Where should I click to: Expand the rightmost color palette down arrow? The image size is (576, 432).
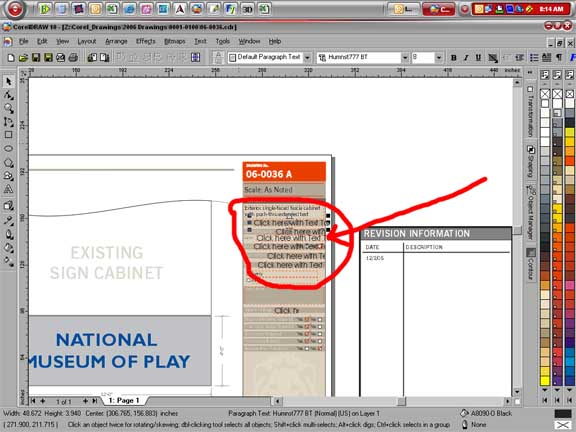click(x=570, y=390)
